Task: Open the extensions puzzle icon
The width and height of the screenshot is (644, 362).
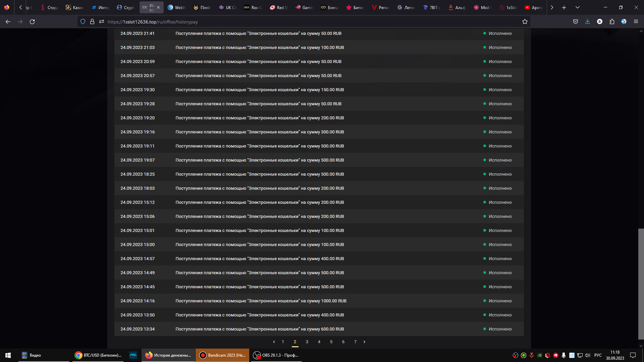Action: point(612,22)
